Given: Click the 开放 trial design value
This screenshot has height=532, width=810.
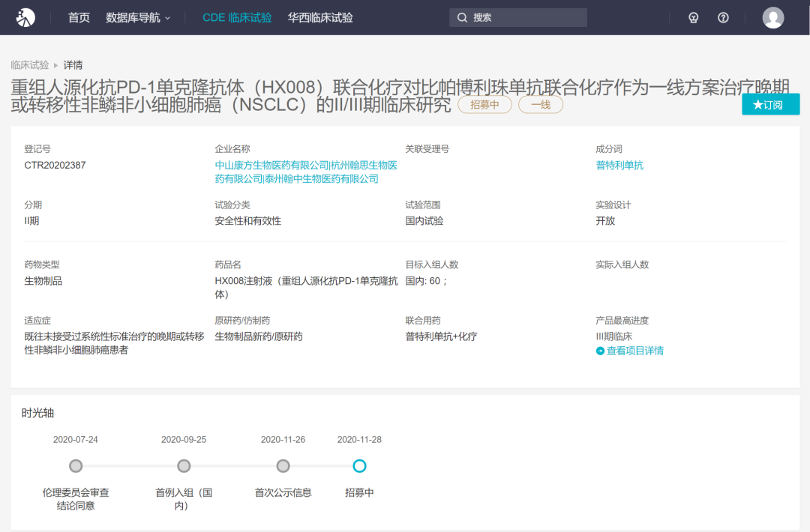Looking at the screenshot, I should point(605,221).
